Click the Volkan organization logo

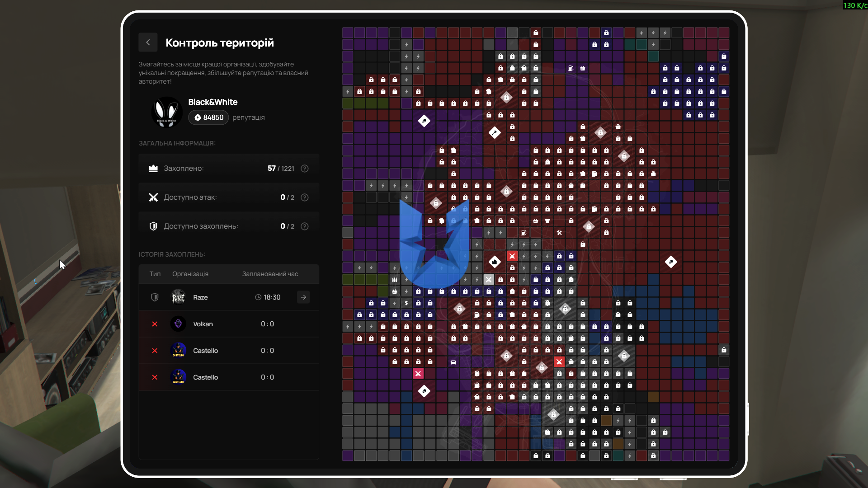178,324
